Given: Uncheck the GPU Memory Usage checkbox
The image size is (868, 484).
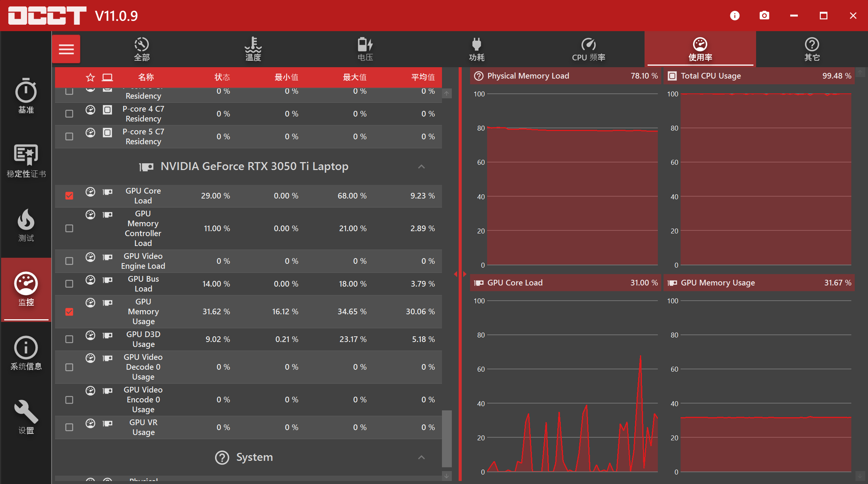Looking at the screenshot, I should pyautogui.click(x=69, y=312).
